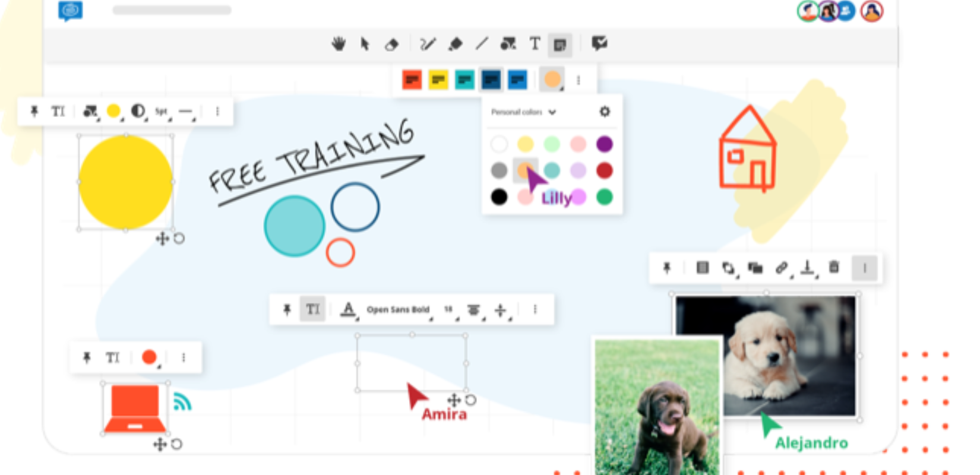Image resolution: width=980 pixels, height=475 pixels.
Task: Toggle the pin on yellow circle's toolbar
Action: (34, 111)
